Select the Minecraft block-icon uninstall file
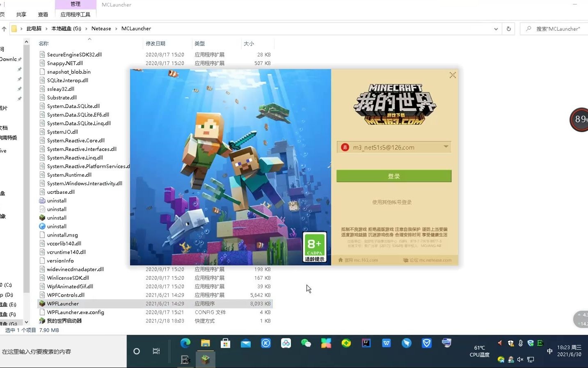 point(57,218)
